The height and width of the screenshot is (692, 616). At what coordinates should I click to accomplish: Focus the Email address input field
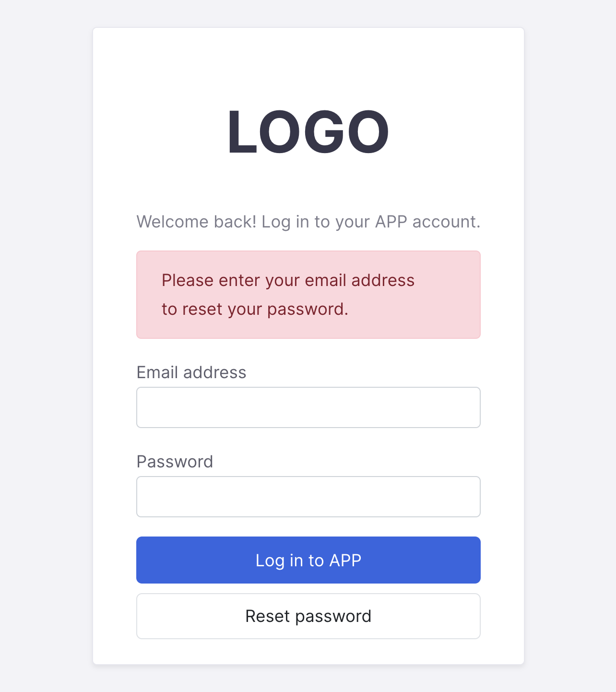click(308, 407)
